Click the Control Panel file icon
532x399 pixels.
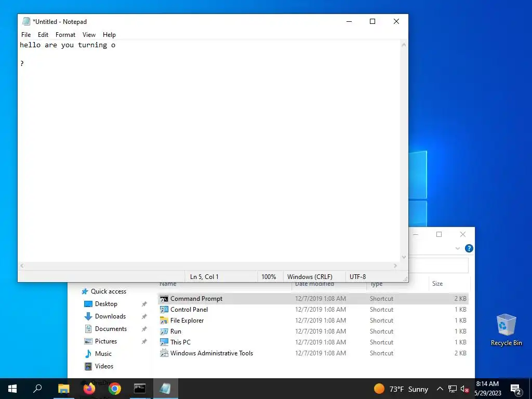tap(164, 310)
